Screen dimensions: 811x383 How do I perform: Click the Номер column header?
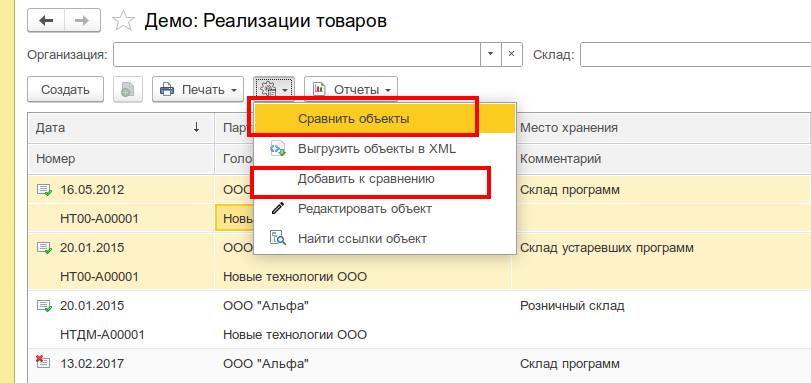point(121,159)
